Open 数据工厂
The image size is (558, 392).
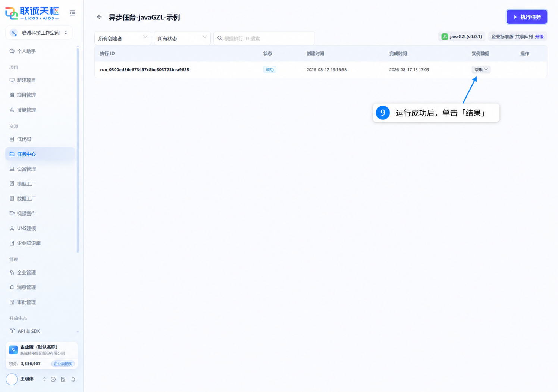click(40, 198)
